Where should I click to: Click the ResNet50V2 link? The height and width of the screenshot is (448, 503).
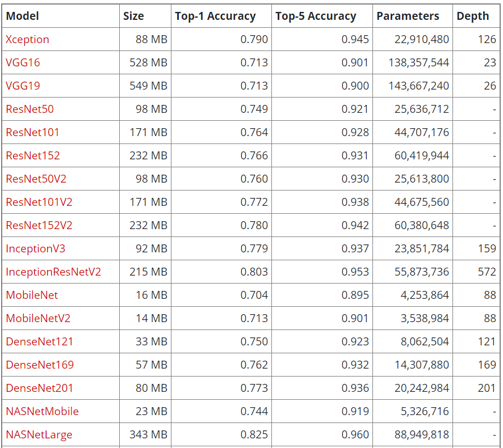click(36, 179)
